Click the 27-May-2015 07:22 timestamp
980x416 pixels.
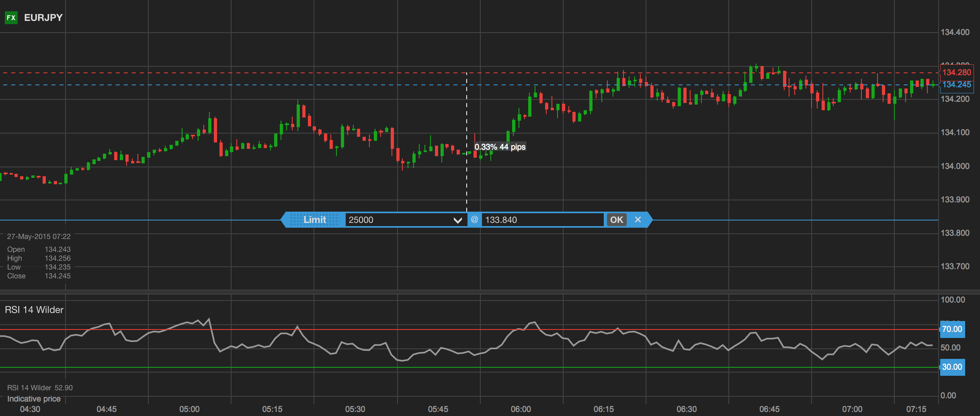[x=39, y=237]
